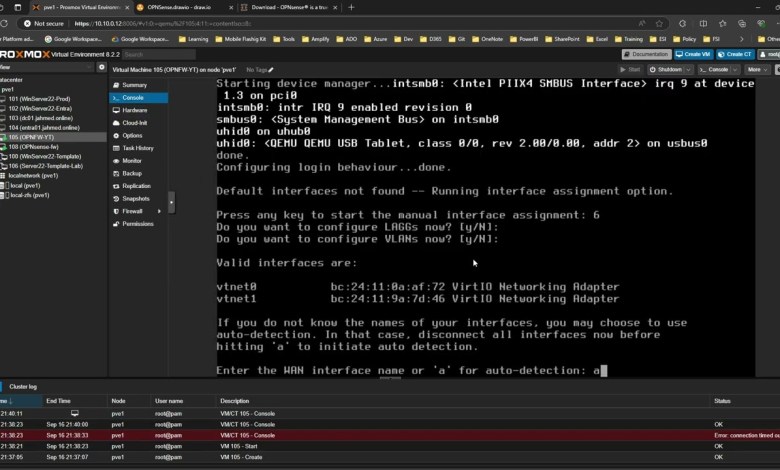Select VM 105 (OPNFW-YT) in tree

pyautogui.click(x=31, y=137)
